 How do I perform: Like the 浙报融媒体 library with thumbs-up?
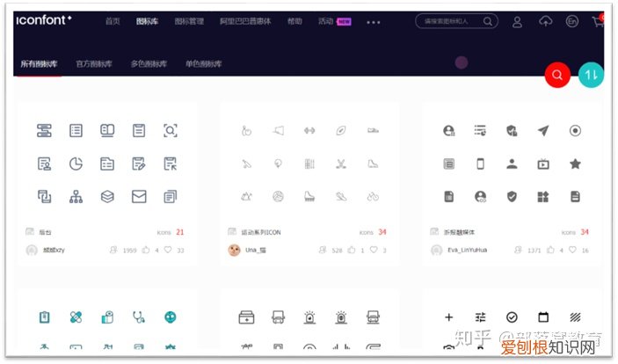550,250
